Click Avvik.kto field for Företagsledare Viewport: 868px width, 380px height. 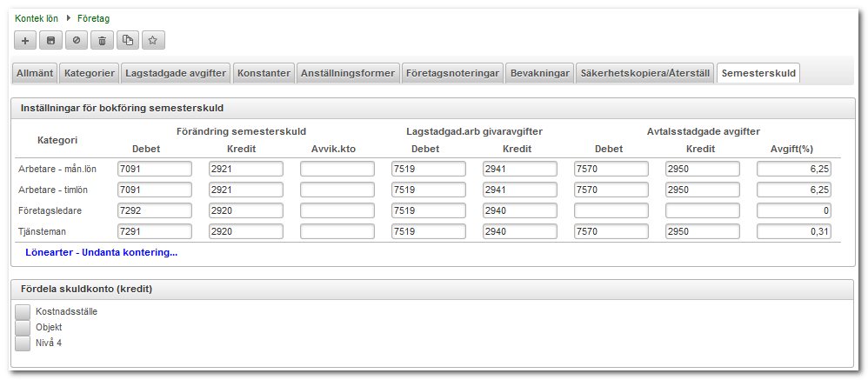[x=337, y=210]
